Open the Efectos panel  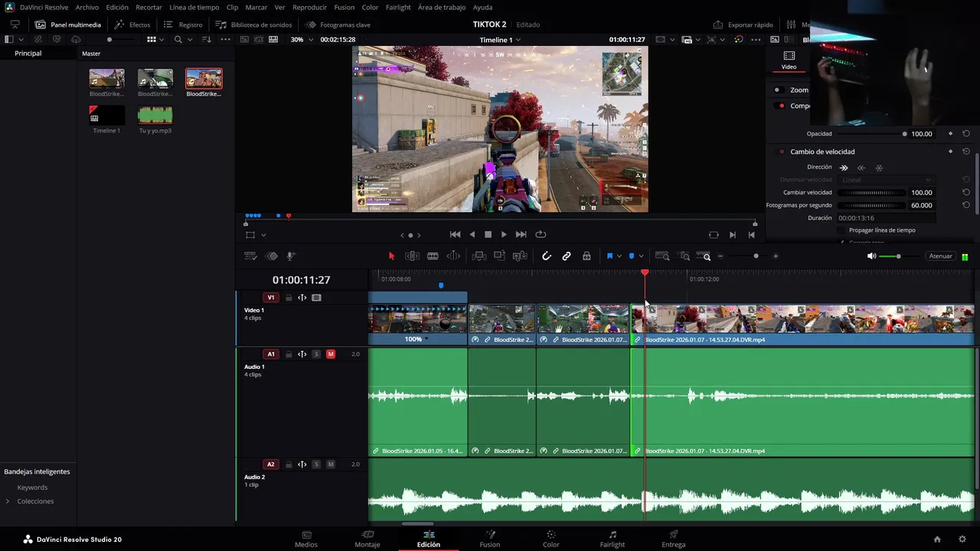click(132, 24)
